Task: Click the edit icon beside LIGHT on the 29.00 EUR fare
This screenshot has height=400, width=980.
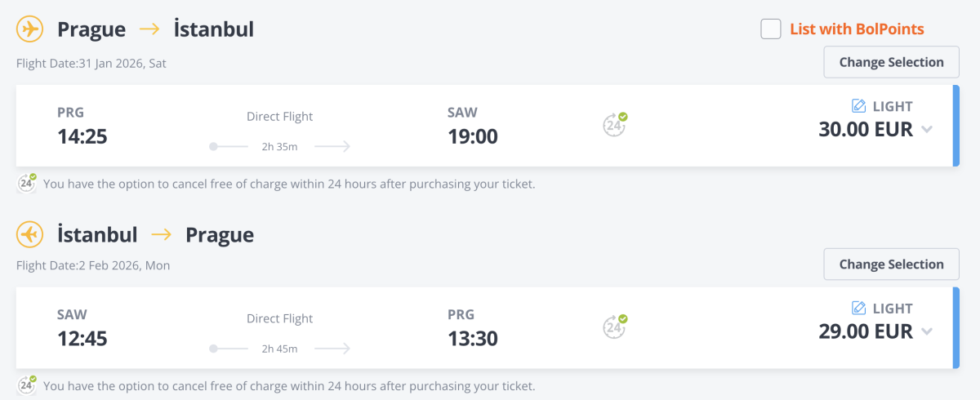Action: tap(858, 309)
